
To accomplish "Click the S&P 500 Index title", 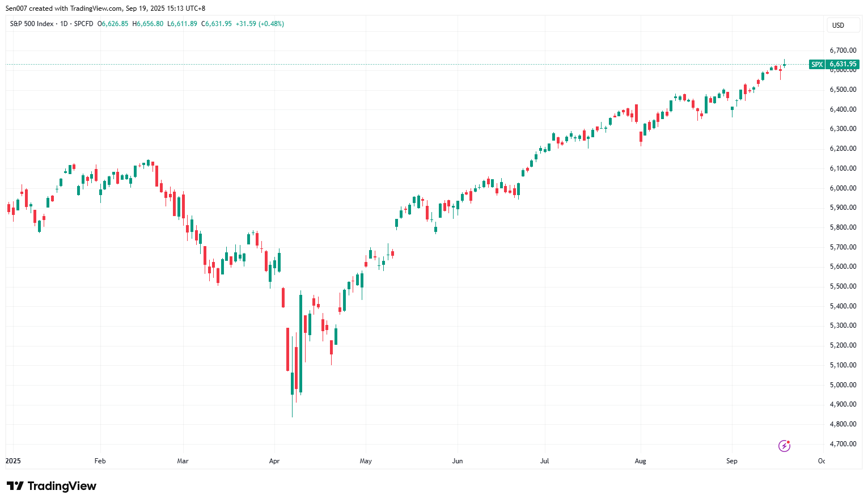I will [x=32, y=24].
